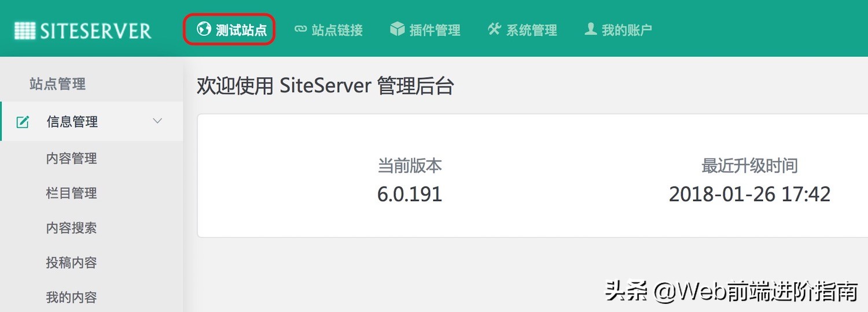
Task: Click the cube icon beside 插件管理
Action: pos(397,28)
